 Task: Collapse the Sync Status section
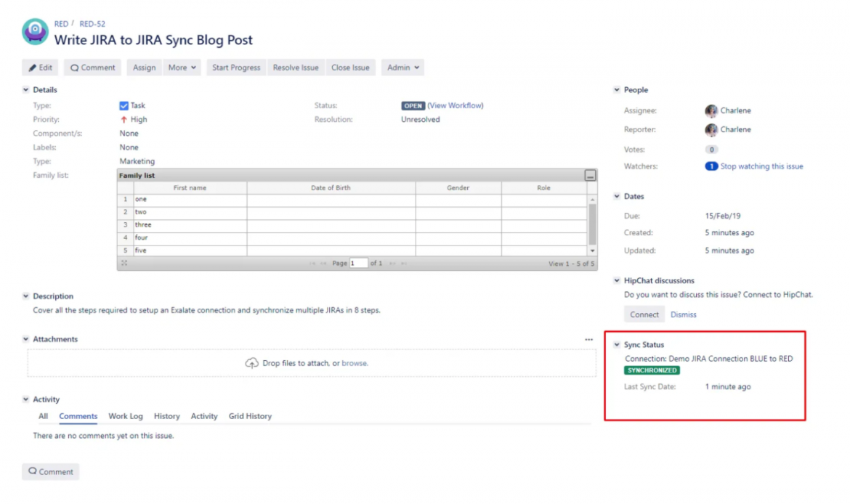(x=617, y=345)
